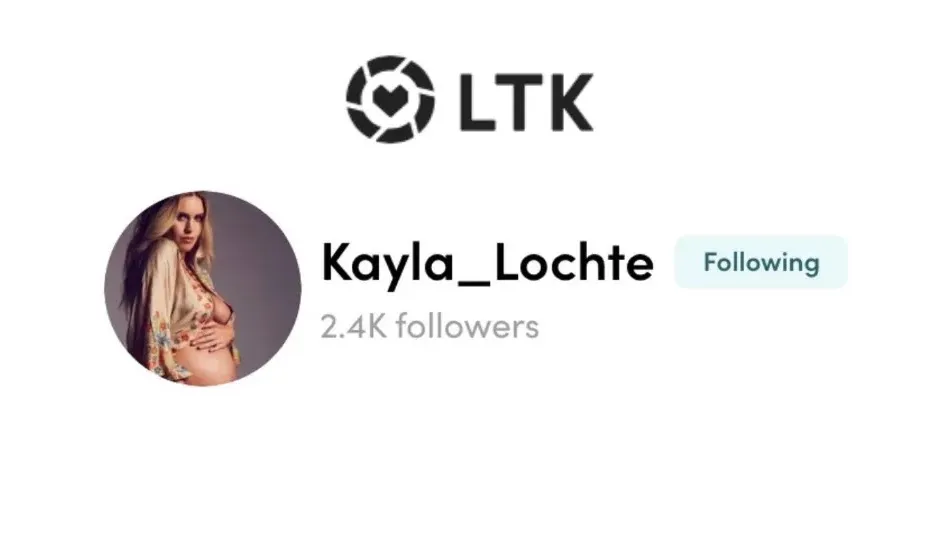The image size is (942, 535).
Task: Tap the heart inside the LTK emblem
Action: [390, 99]
